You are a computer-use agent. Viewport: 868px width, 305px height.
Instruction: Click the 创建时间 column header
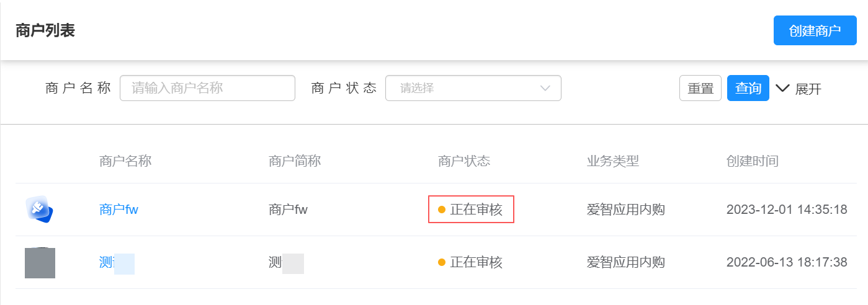click(x=752, y=161)
